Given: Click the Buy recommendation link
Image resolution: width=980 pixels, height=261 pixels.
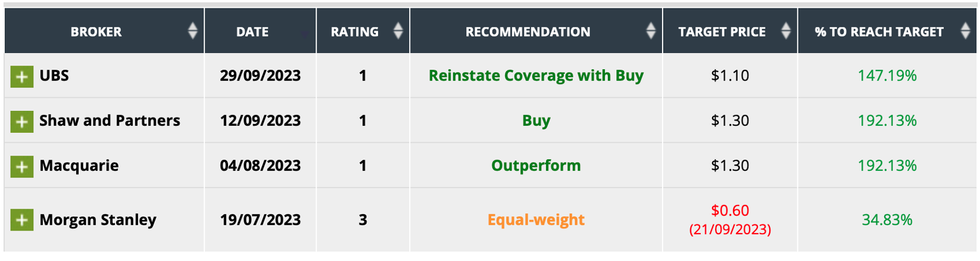Looking at the screenshot, I should coord(536,120).
